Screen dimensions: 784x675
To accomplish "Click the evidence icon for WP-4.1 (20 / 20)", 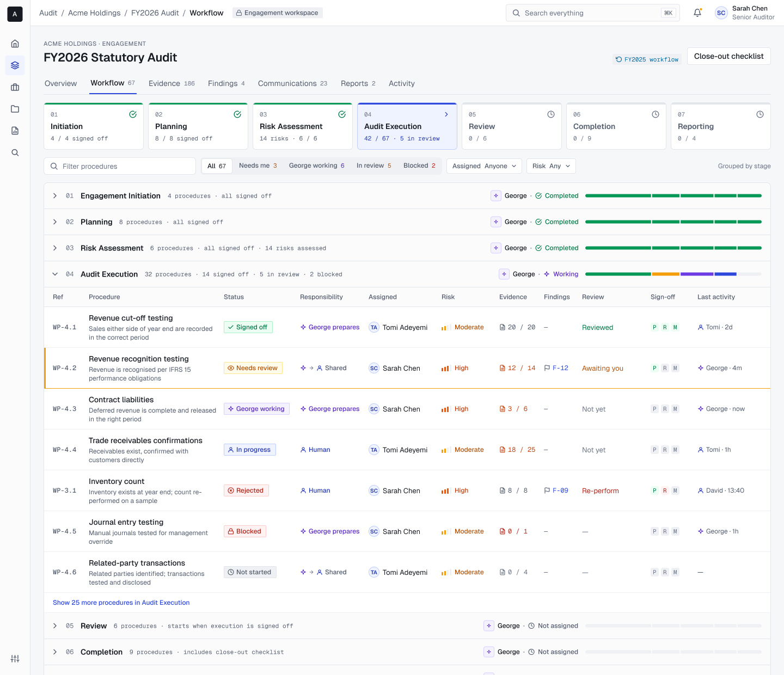I will pyautogui.click(x=503, y=327).
